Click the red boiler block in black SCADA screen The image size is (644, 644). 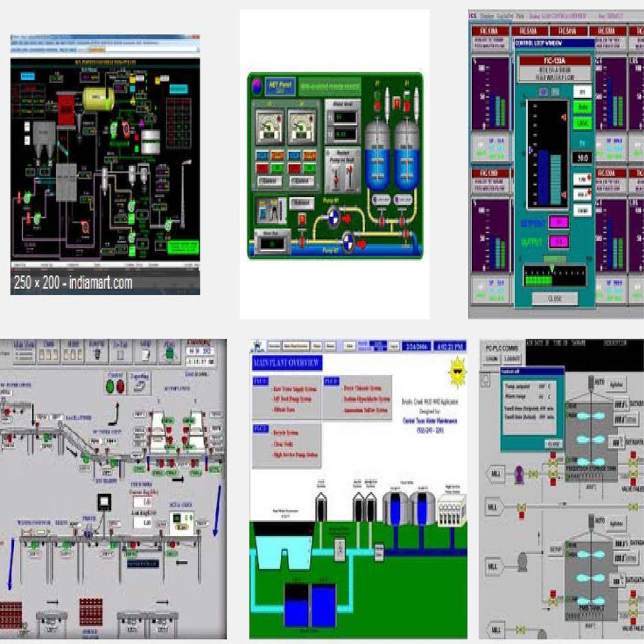[66, 109]
